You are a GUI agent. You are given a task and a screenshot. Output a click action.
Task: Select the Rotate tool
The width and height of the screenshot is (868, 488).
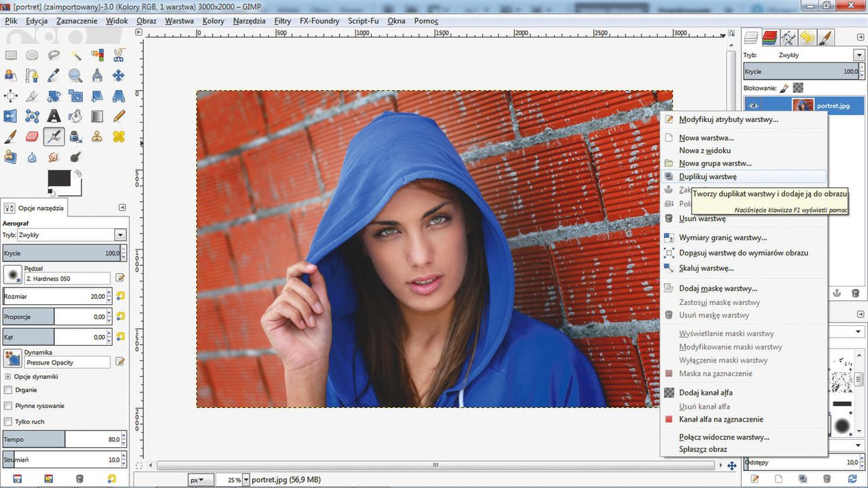(54, 96)
